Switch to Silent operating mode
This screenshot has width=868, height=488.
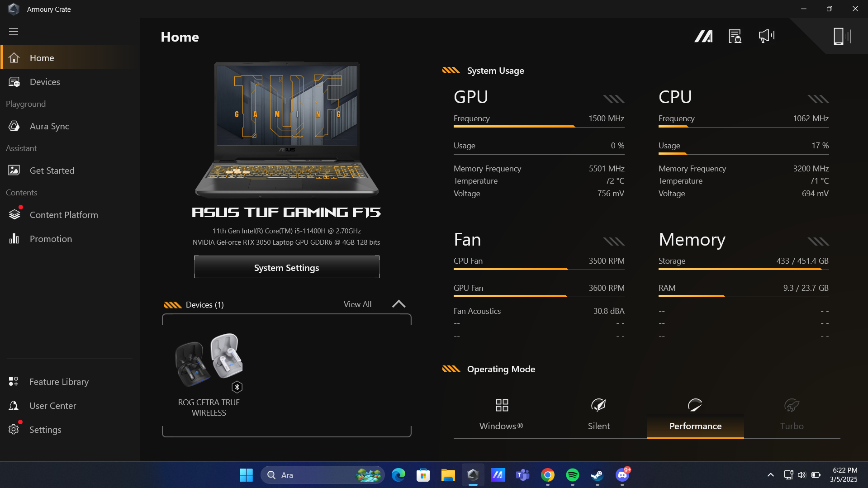[598, 415]
